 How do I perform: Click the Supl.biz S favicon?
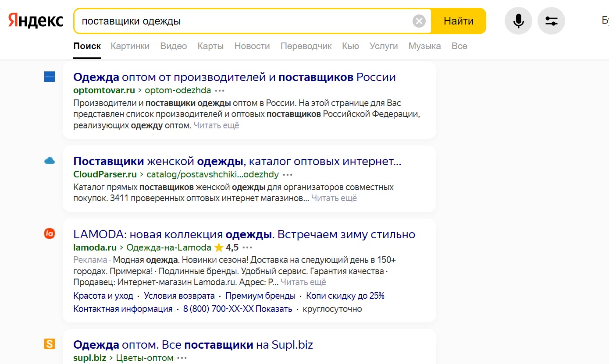(x=50, y=344)
